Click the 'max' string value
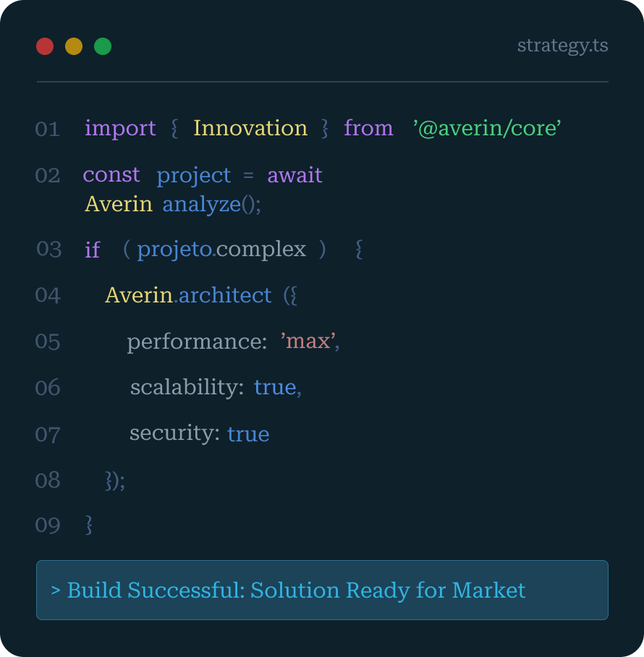The image size is (644, 657). (308, 341)
